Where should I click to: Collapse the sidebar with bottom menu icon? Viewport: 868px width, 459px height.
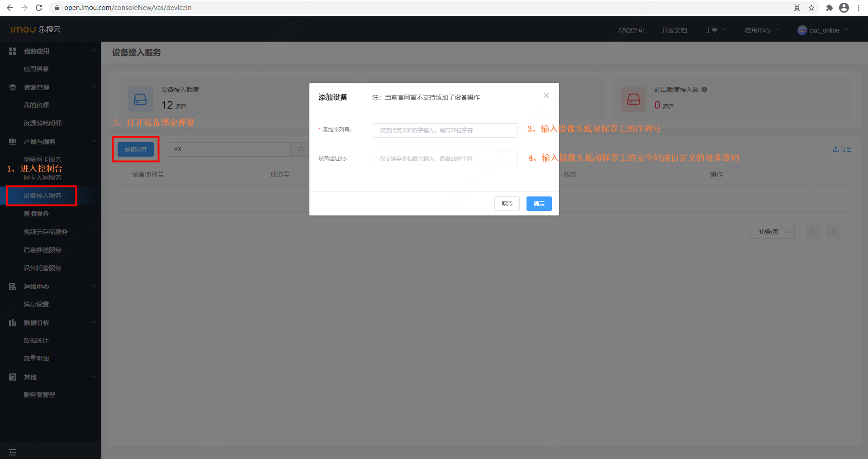pos(13,452)
